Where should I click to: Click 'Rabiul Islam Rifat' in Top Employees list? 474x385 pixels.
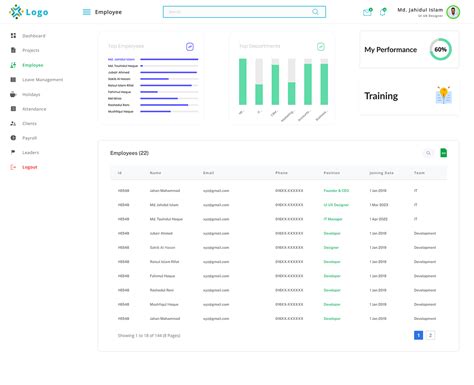point(121,85)
